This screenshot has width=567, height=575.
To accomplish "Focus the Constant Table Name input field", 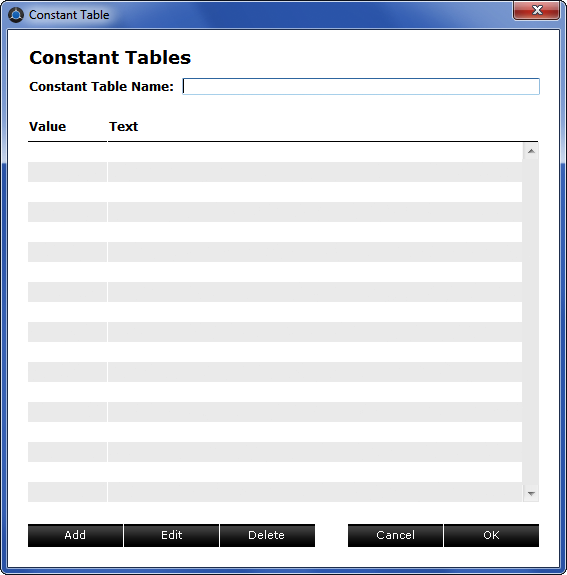I will coord(361,87).
